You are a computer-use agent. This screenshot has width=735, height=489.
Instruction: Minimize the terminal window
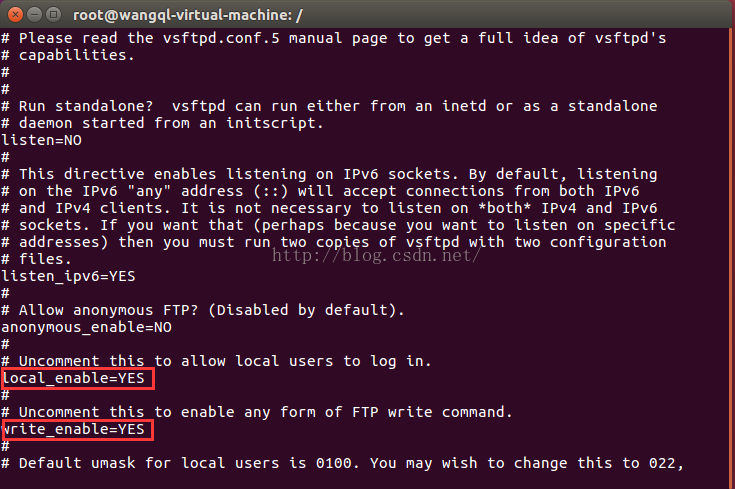[x=34, y=15]
